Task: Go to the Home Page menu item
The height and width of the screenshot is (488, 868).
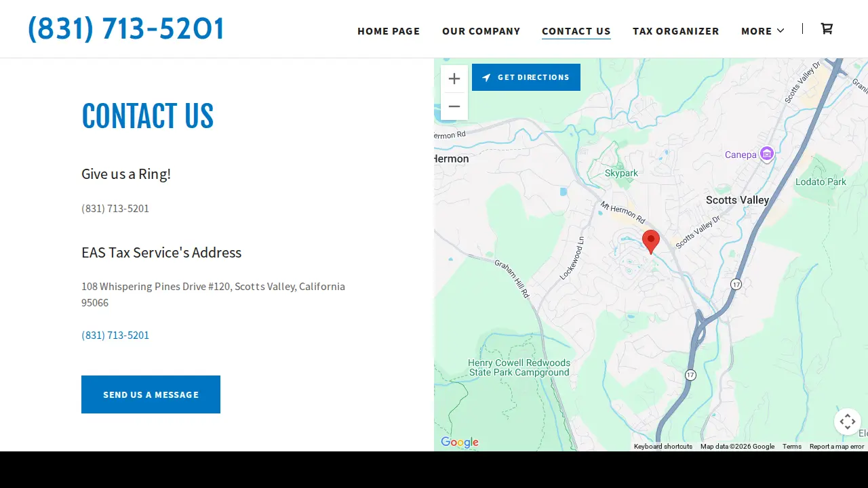Action: tap(389, 31)
